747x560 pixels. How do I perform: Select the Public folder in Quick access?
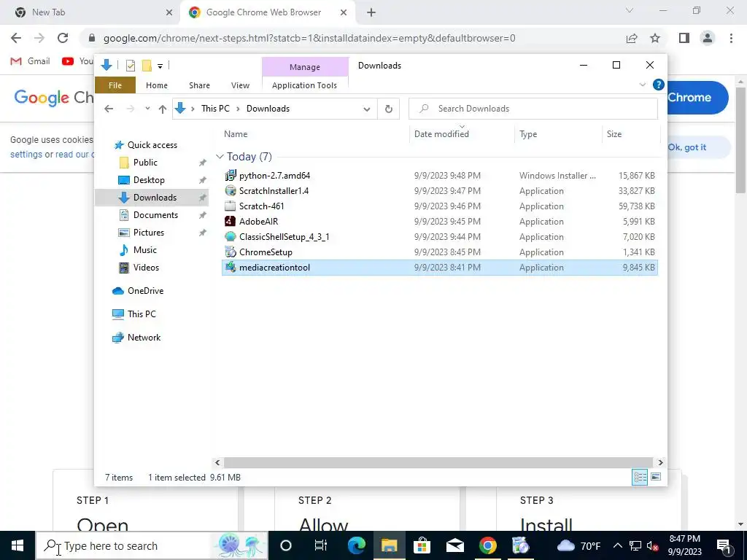[x=145, y=163]
